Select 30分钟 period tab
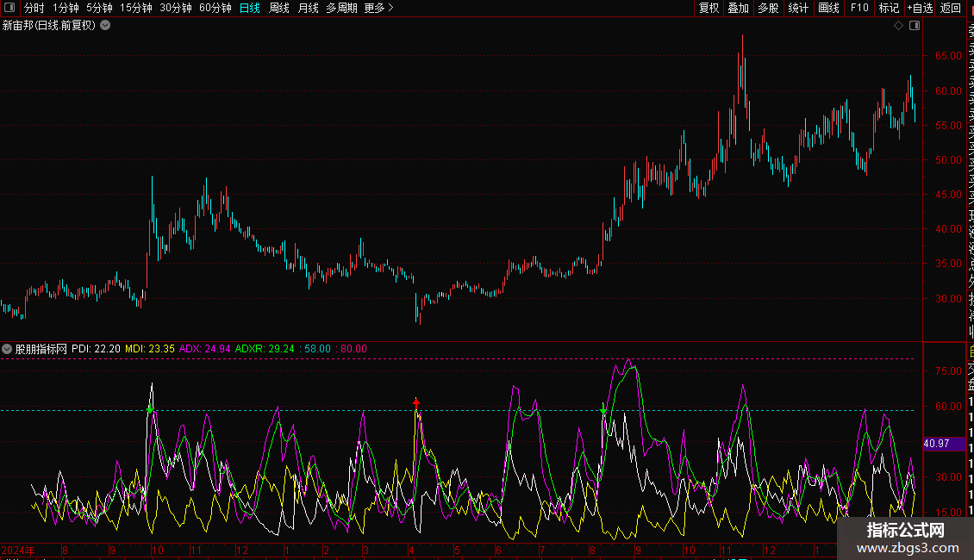 pyautogui.click(x=176, y=8)
